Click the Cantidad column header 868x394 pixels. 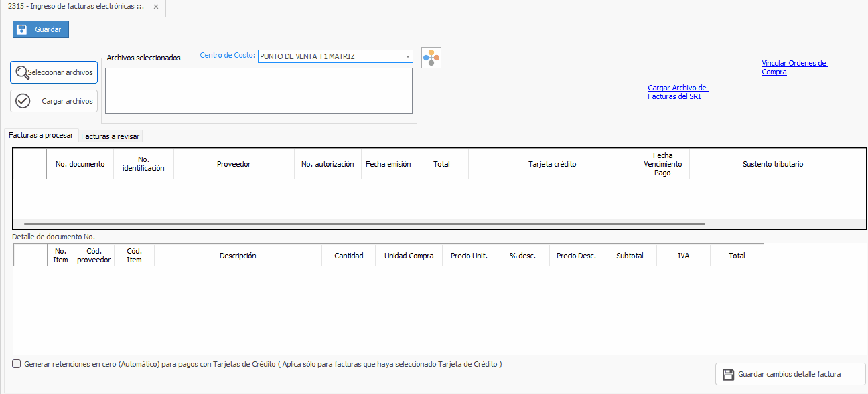coord(348,256)
